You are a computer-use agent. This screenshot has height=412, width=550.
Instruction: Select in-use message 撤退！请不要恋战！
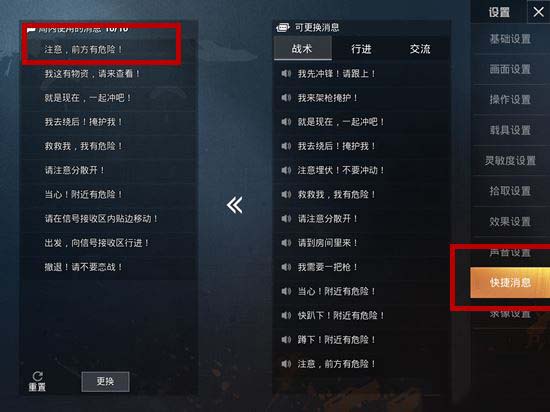109,267
